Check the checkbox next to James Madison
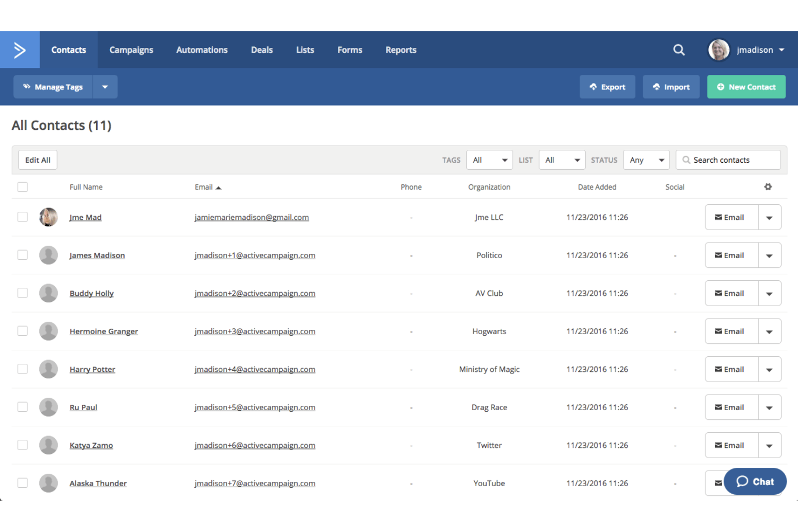Image resolution: width=798 pixels, height=532 pixels. (22, 254)
